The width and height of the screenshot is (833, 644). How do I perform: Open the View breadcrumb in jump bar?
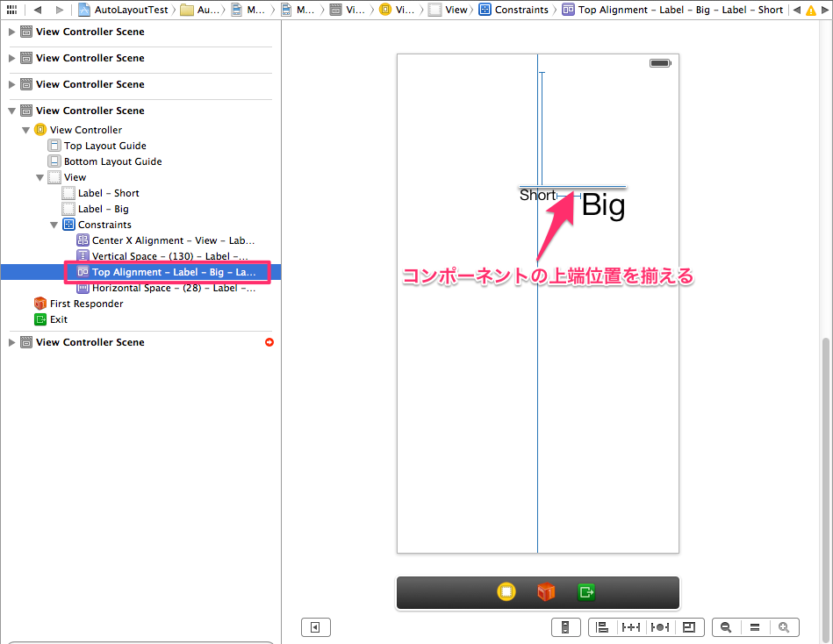(x=449, y=10)
